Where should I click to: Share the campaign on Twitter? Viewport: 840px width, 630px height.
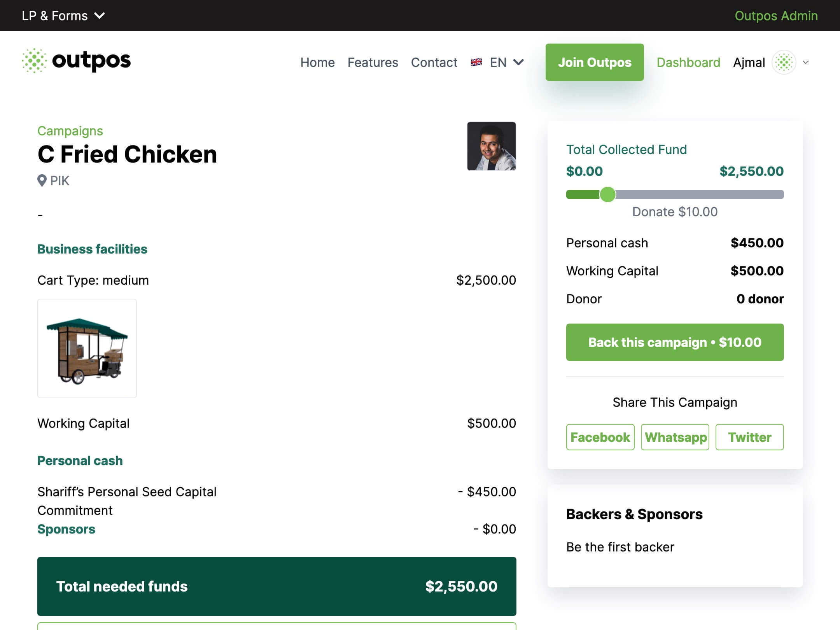(x=749, y=437)
